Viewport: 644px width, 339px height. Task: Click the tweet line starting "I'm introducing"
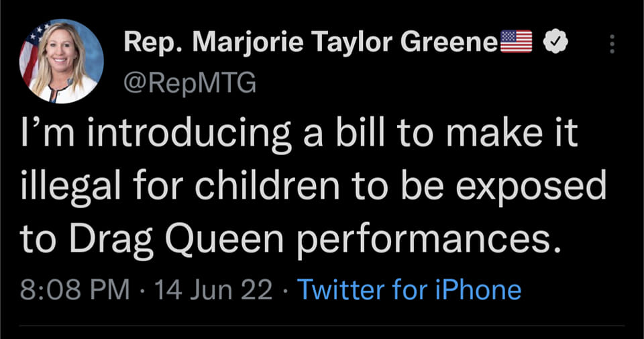tap(300, 136)
